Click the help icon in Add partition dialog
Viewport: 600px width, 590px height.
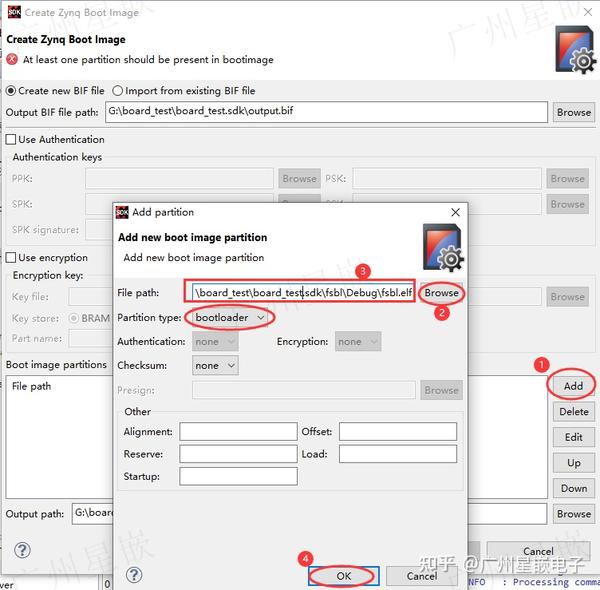coord(134,574)
